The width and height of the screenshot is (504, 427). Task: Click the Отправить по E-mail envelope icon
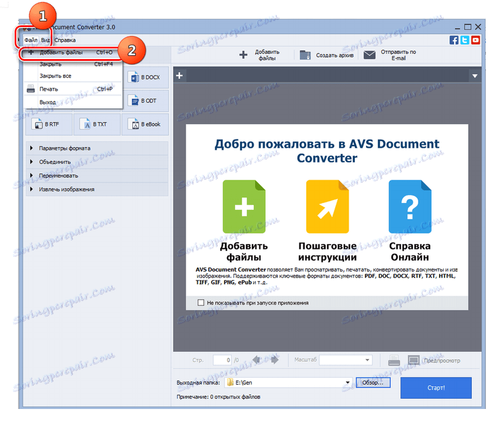coord(369,55)
